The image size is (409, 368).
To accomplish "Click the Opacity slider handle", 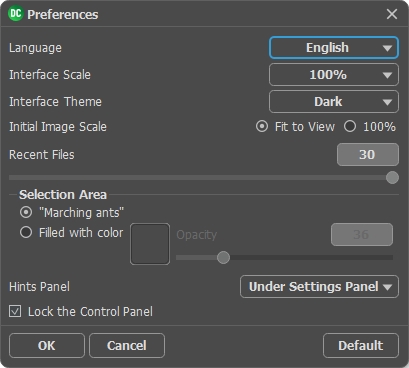I will 223,257.
